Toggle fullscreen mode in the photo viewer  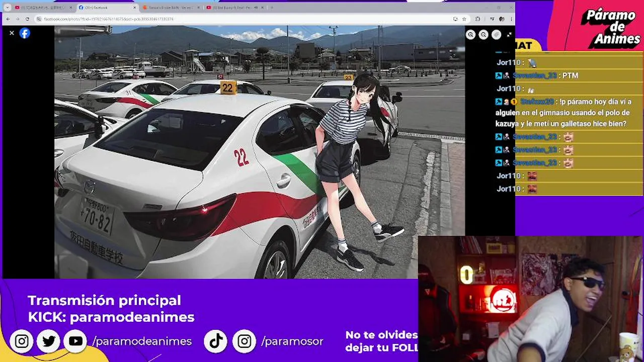click(x=509, y=35)
